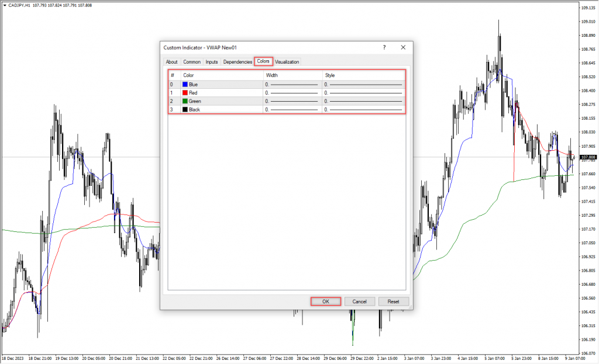Open width selector for Red row
The height and width of the screenshot is (364, 599).
292,93
